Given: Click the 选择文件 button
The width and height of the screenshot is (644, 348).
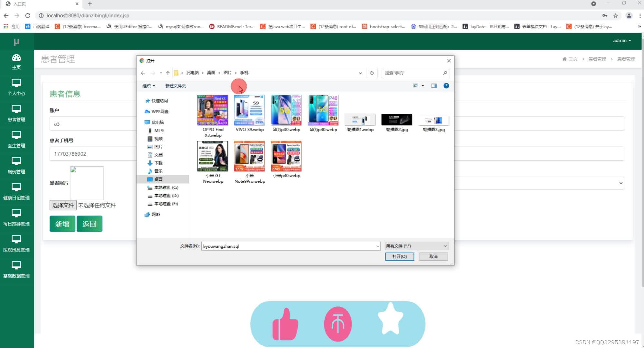Looking at the screenshot, I should [x=63, y=205].
